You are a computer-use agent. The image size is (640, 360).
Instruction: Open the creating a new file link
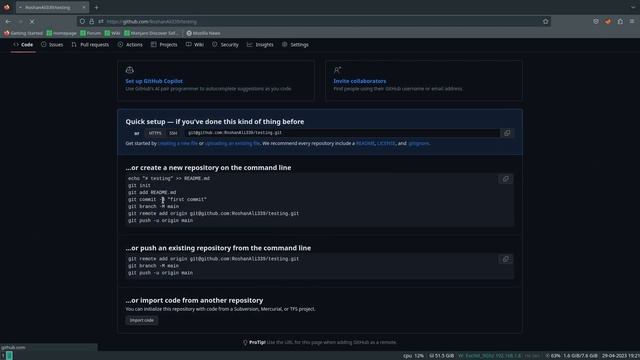pos(178,143)
